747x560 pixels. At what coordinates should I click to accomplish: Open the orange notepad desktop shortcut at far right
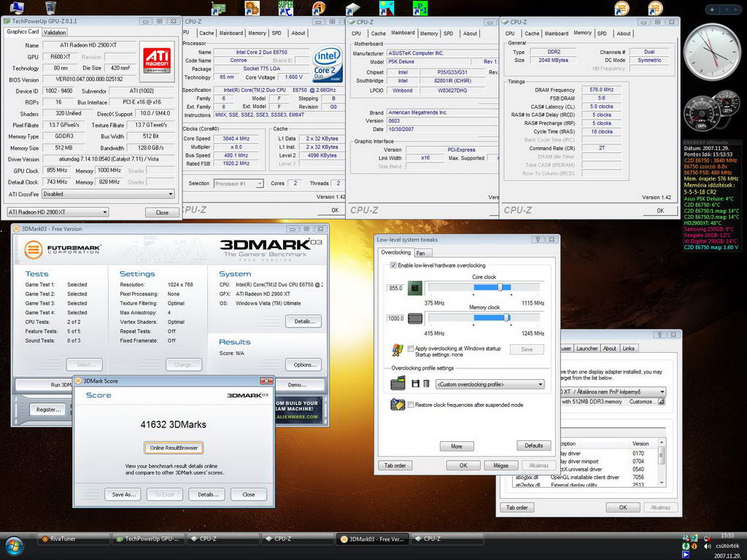[x=655, y=7]
